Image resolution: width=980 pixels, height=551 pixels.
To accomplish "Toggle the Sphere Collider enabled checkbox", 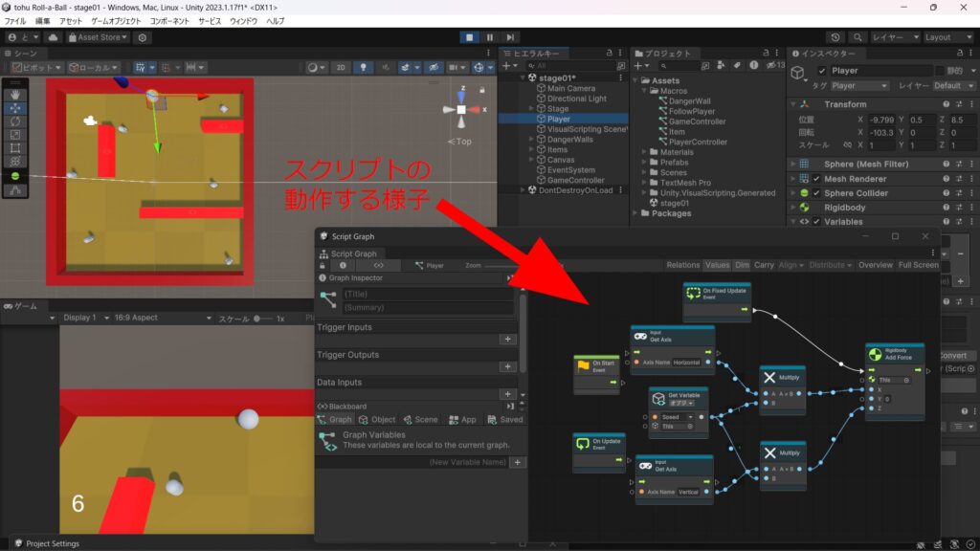I will click(816, 193).
